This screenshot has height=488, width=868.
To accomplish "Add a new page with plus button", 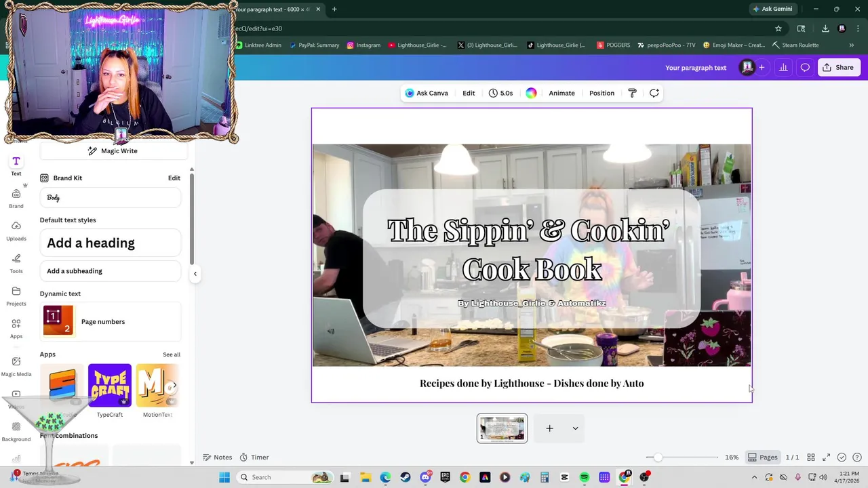I will tap(550, 428).
